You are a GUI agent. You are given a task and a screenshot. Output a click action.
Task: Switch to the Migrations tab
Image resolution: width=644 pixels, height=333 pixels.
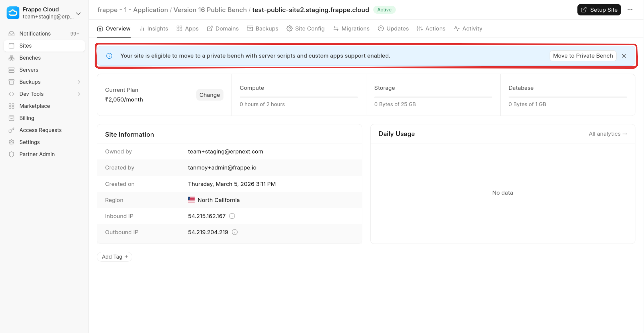click(351, 28)
